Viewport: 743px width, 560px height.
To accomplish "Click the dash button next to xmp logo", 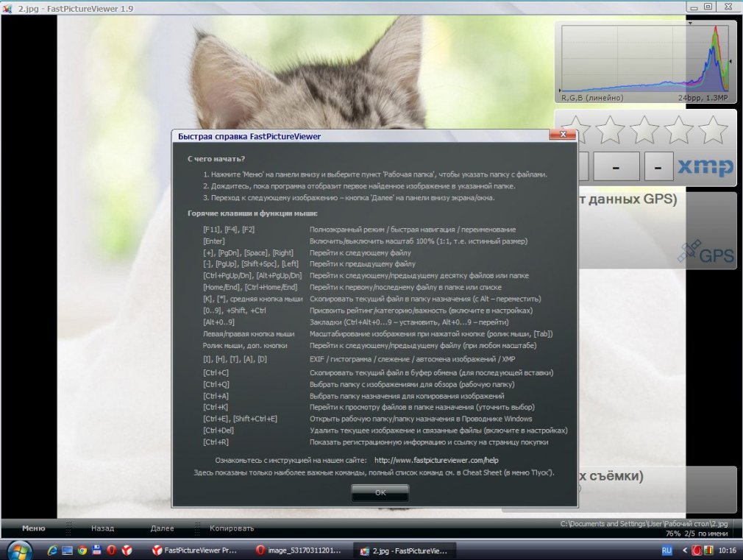I will tap(658, 166).
